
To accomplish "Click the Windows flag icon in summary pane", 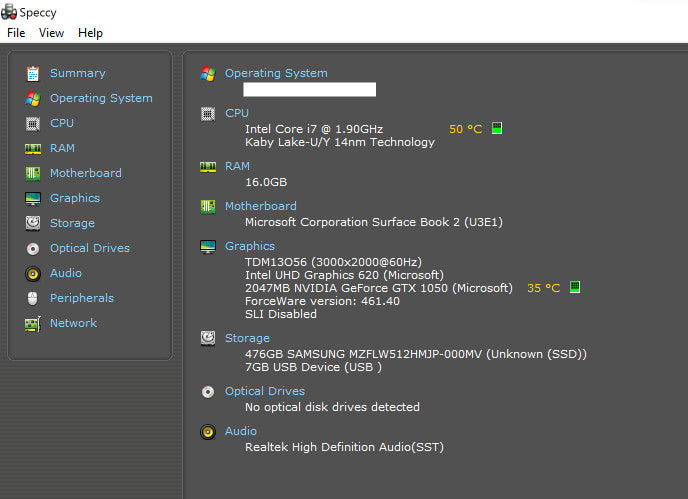I will point(208,74).
